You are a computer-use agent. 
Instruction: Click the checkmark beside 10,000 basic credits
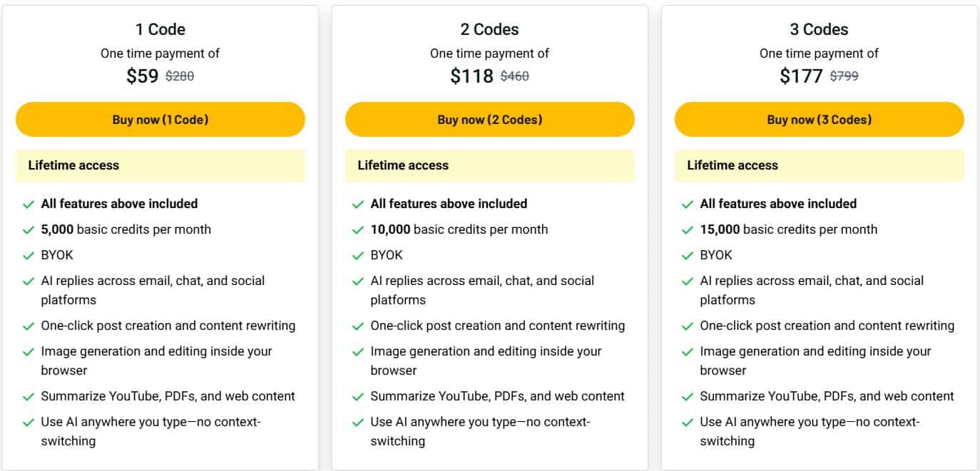[359, 229]
